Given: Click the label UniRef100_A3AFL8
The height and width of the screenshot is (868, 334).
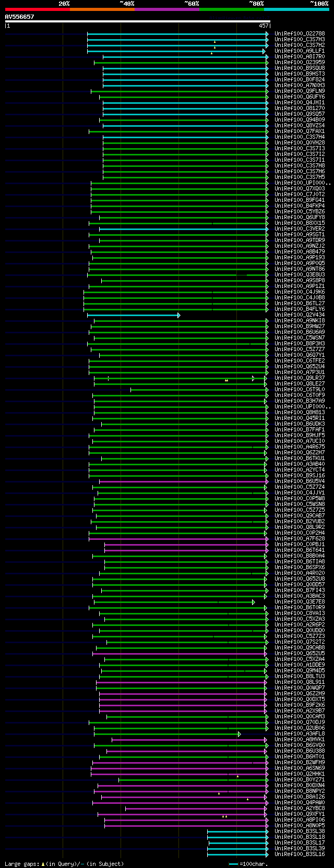Looking at the screenshot, I should [x=300, y=734].
